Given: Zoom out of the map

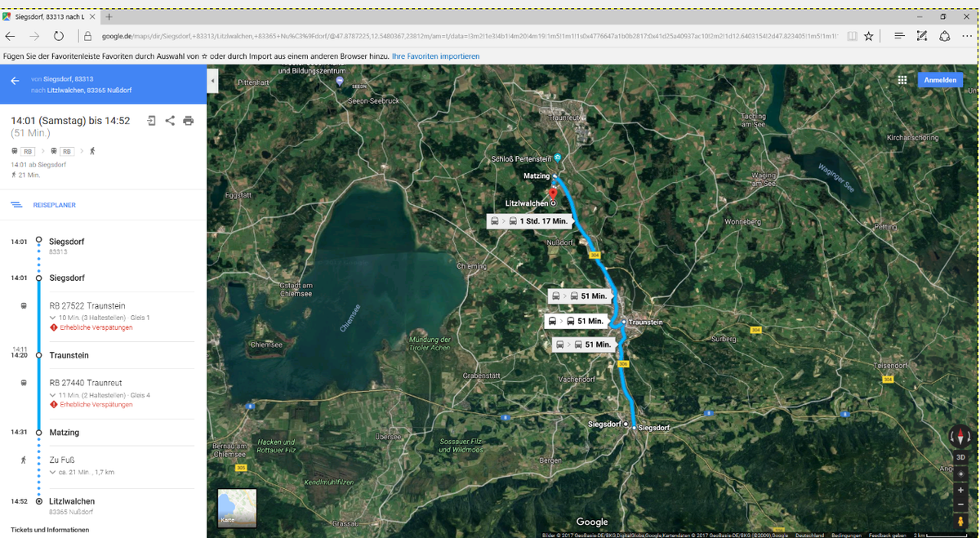Looking at the screenshot, I should [960, 505].
